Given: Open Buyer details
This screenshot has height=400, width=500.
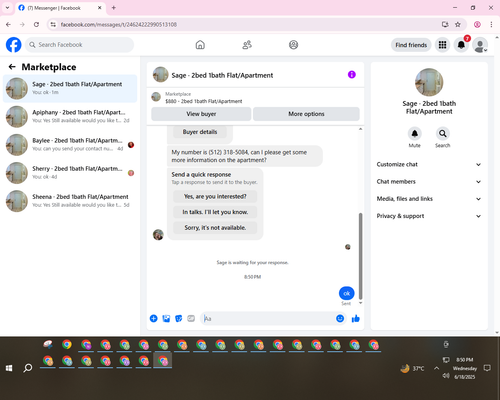Looking at the screenshot, I should click(200, 132).
